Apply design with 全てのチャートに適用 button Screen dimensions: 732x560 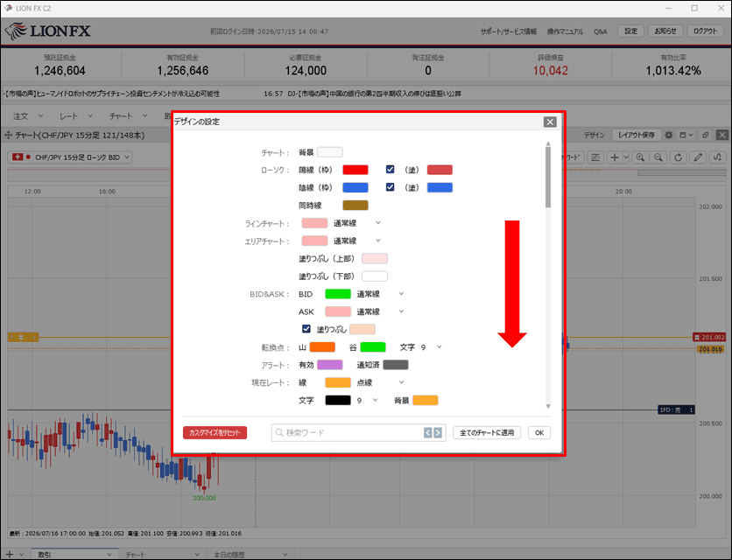click(x=487, y=432)
